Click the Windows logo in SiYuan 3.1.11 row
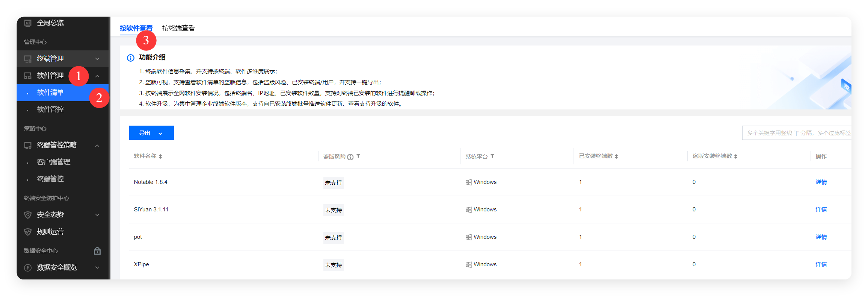The image size is (868, 296). pos(469,210)
